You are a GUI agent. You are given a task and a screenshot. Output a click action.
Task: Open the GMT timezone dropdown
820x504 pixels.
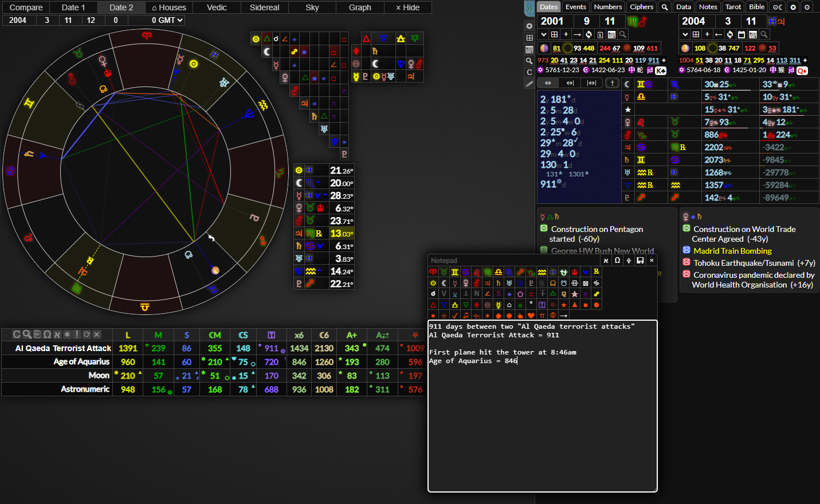(167, 20)
